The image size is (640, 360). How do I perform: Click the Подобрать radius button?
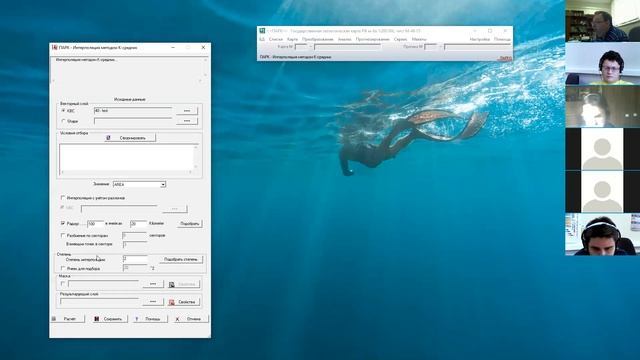pos(190,224)
